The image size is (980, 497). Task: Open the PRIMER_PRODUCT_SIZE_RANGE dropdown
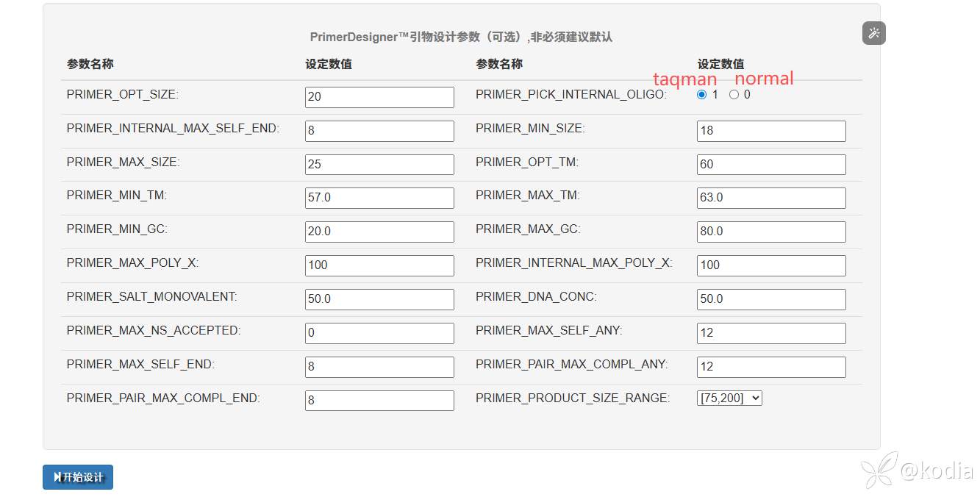tap(729, 398)
